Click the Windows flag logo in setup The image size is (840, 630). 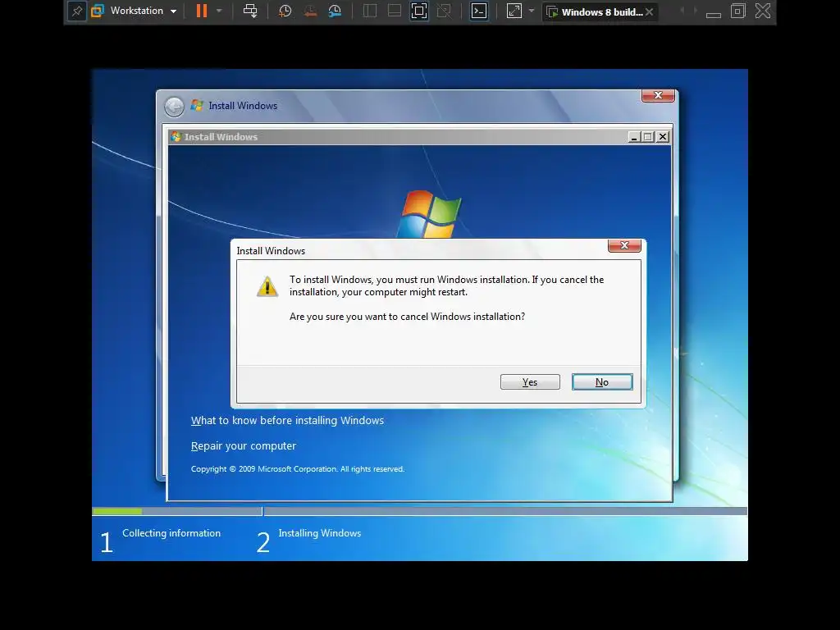pos(430,214)
